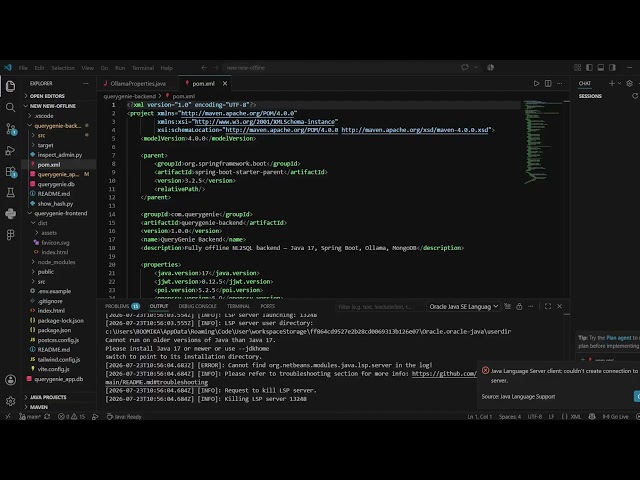Open the Python view in activity bar
Screen dimensions: 640x480
(x=11, y=213)
